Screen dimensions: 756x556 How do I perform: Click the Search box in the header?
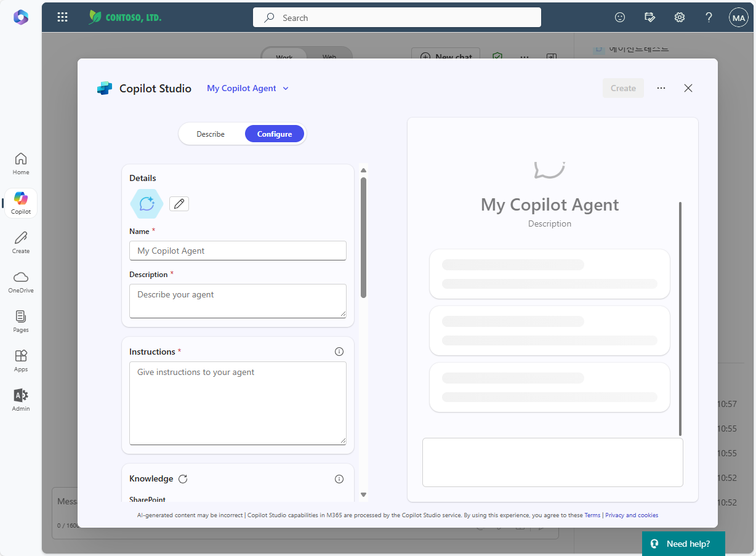click(397, 18)
